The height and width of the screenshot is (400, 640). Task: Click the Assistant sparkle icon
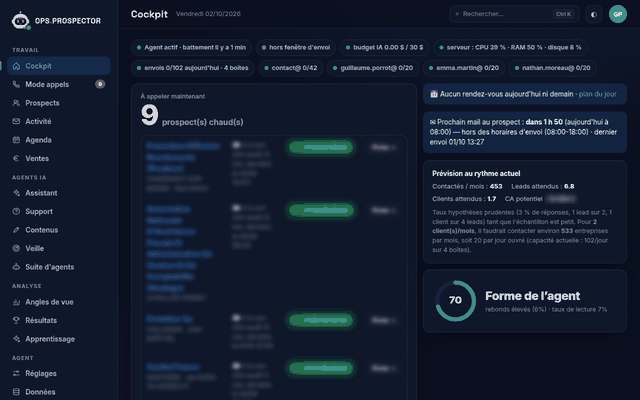[x=16, y=193]
